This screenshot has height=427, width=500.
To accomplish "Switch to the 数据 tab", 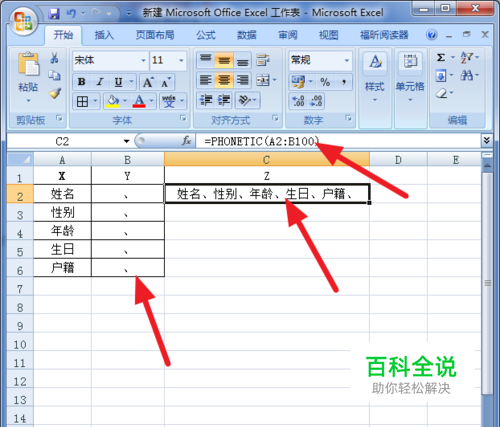I will point(247,35).
